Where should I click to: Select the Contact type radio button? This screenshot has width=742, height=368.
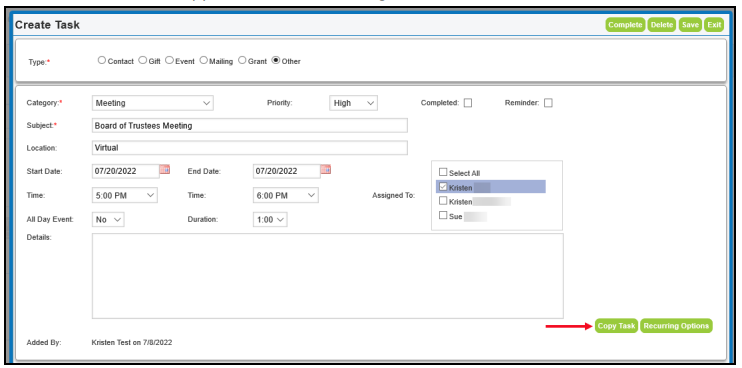pos(101,61)
